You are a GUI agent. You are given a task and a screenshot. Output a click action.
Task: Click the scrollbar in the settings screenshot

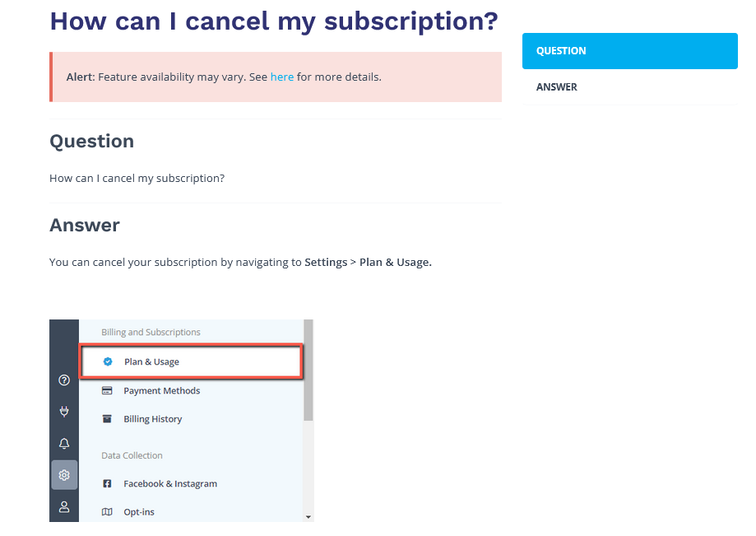click(x=308, y=371)
